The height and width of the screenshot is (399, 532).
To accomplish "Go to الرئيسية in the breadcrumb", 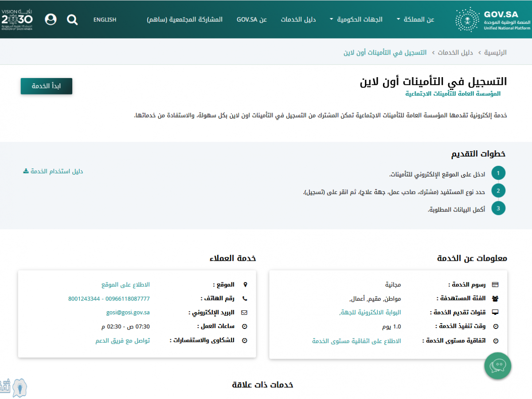I will [x=495, y=52].
